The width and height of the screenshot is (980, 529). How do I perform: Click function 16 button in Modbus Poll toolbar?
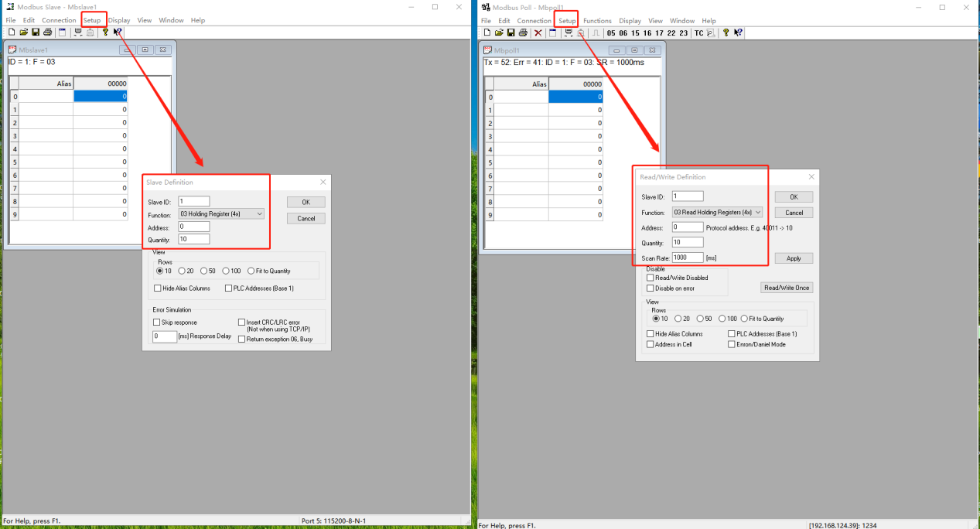(647, 33)
